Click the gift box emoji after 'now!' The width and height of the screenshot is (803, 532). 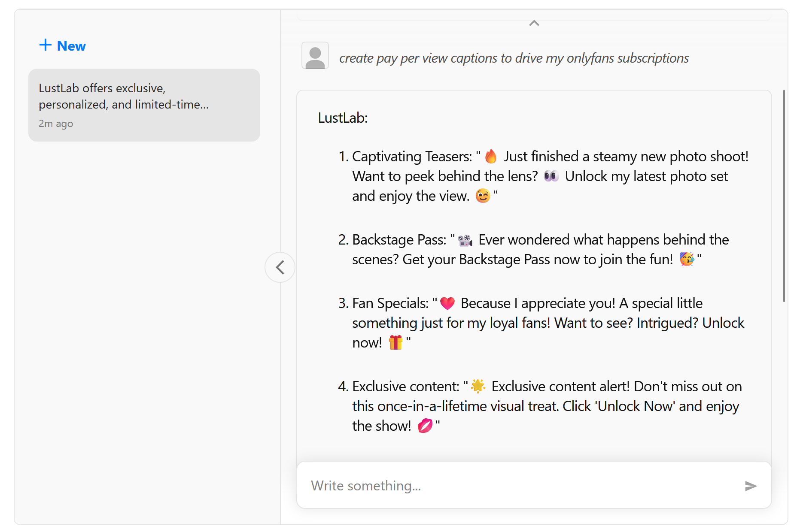click(395, 343)
